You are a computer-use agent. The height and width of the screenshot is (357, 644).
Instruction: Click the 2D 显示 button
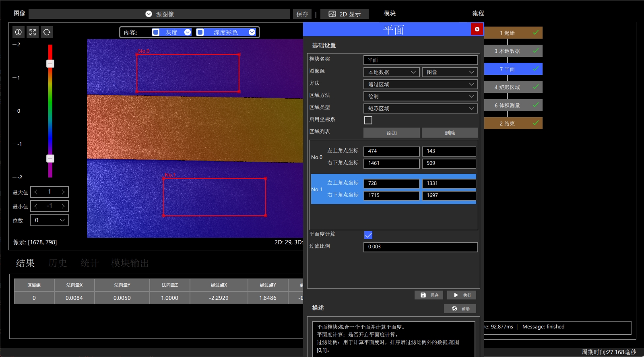345,14
